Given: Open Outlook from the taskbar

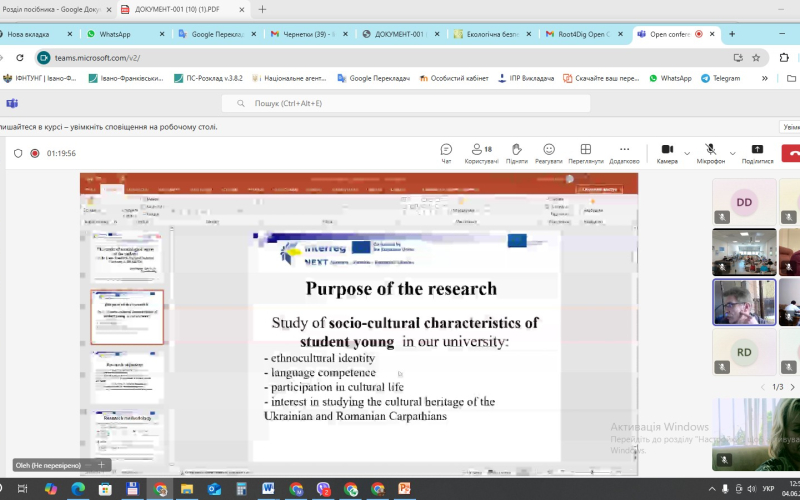Looking at the screenshot, I should tap(214, 489).
